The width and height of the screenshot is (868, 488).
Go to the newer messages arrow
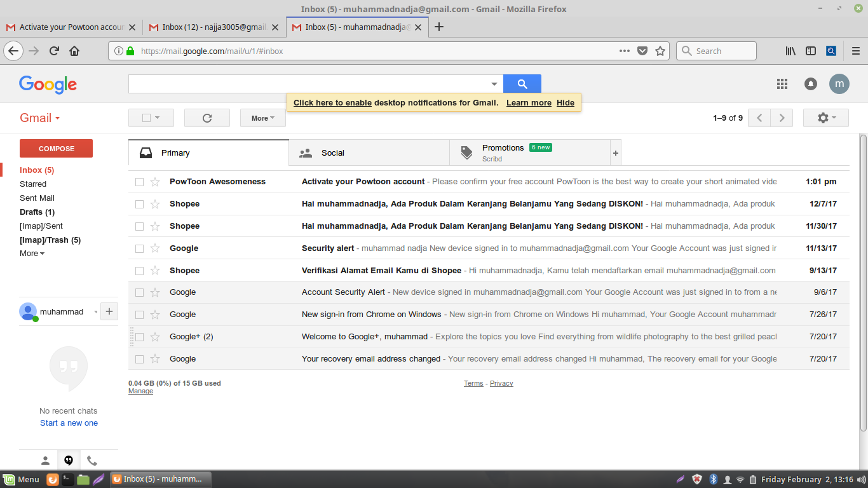click(759, 118)
